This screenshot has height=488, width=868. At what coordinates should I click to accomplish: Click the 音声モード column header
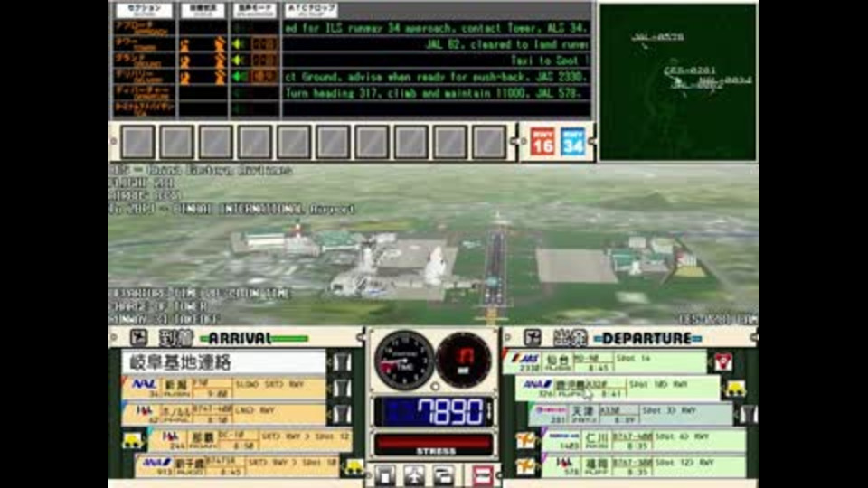pos(255,10)
